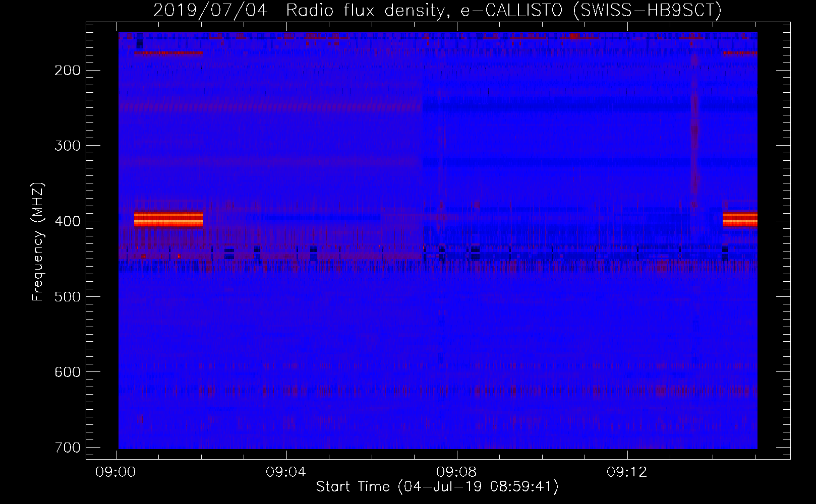
Task: Click the 200 frequency tick label
Action: (67, 70)
